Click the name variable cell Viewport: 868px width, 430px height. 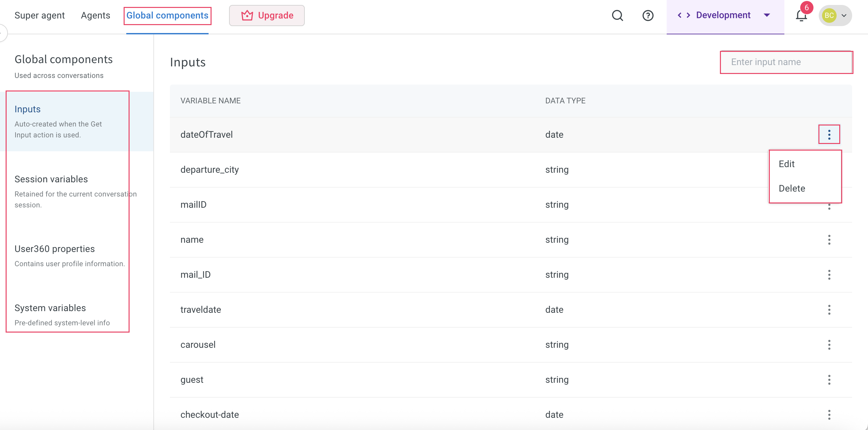pyautogui.click(x=192, y=240)
